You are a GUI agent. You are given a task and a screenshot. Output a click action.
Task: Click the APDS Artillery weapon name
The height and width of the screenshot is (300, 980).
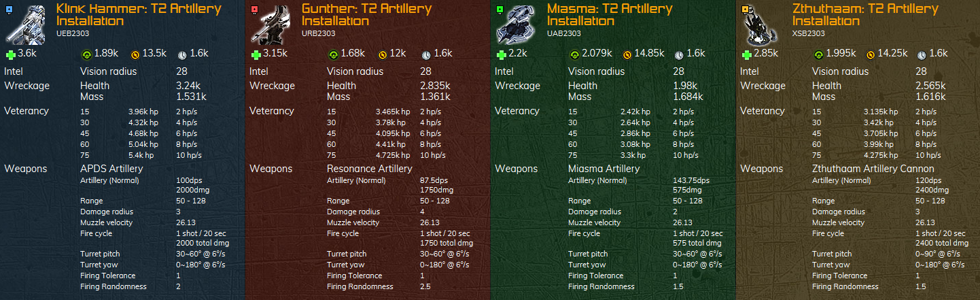tap(111, 169)
